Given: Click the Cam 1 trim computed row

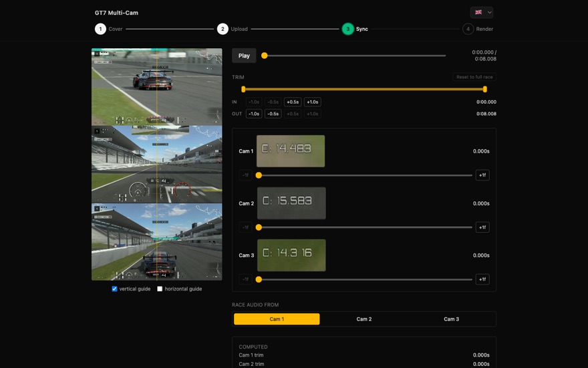Looking at the screenshot, I should pyautogui.click(x=364, y=355).
